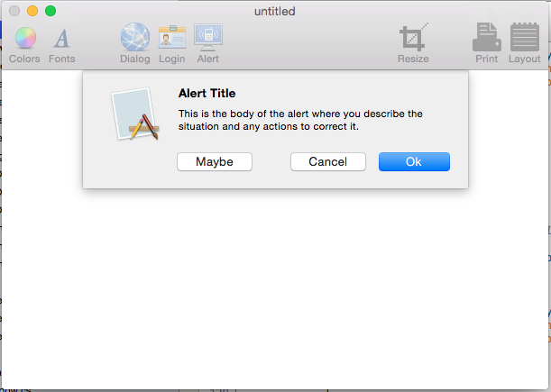This screenshot has height=392, width=551.
Task: Click the Maybe button in the alert
Action: 215,161
